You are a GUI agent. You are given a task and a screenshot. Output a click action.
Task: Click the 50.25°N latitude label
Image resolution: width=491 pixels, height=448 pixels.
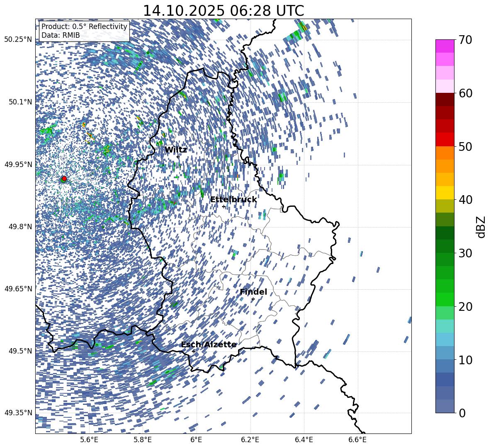pos(18,40)
